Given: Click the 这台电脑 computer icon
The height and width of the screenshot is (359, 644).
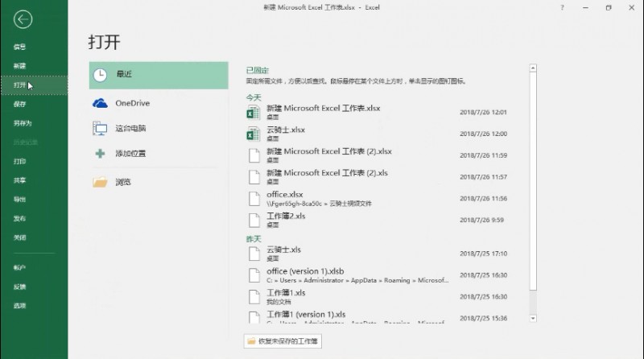Looking at the screenshot, I should tap(100, 129).
